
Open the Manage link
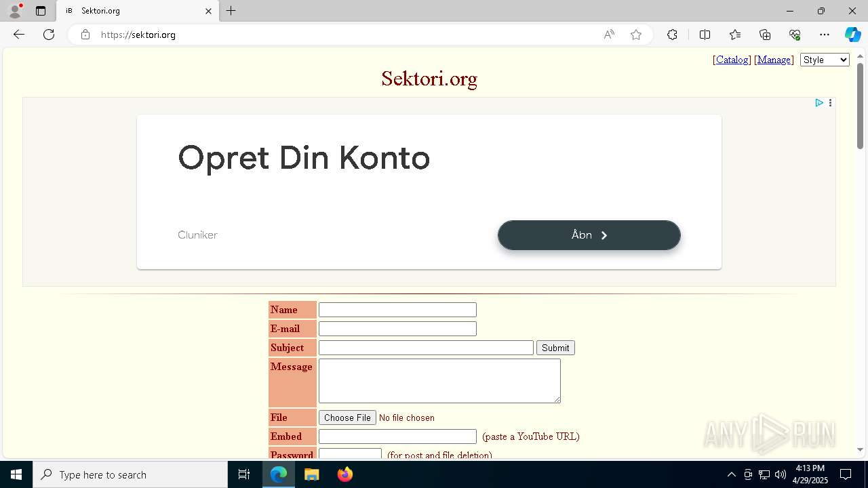[x=774, y=60]
